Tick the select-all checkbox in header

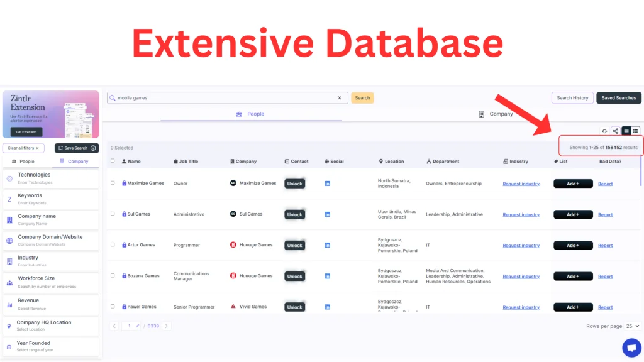[113, 161]
